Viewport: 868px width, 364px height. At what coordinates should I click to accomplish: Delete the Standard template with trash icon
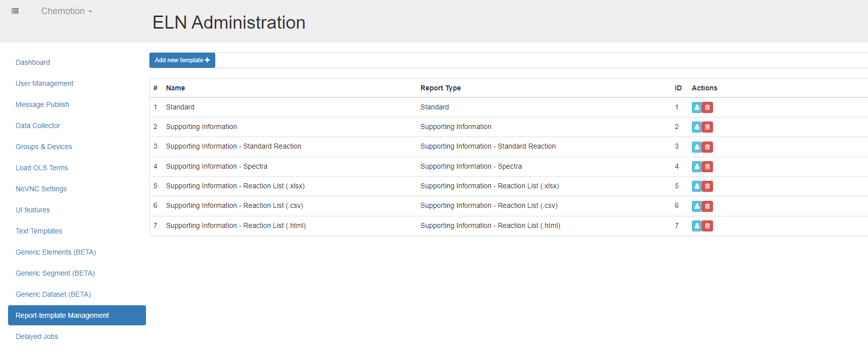click(x=707, y=107)
